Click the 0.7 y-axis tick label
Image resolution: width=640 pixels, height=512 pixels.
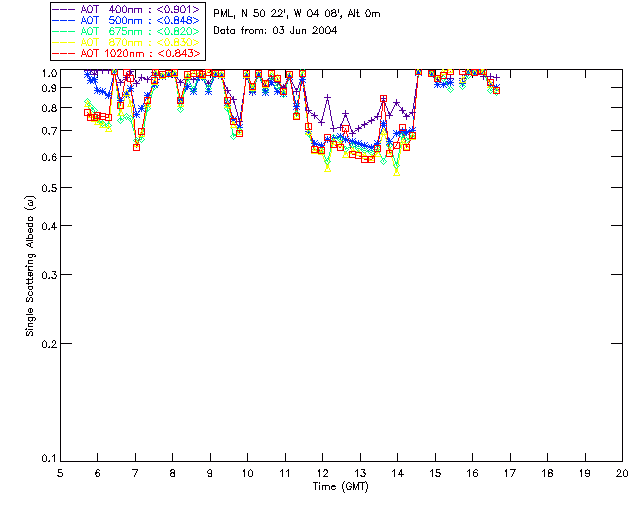(49, 131)
